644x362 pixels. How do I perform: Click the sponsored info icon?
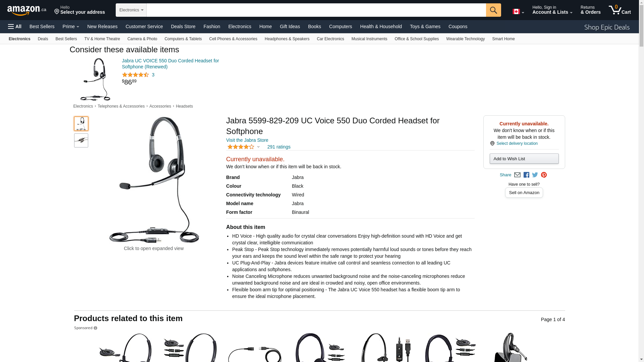95,328
